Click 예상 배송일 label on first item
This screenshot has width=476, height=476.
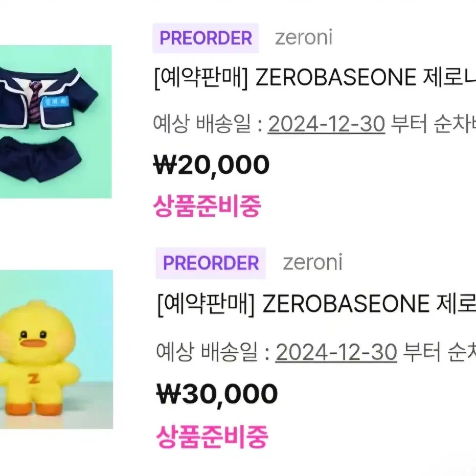[202, 124]
